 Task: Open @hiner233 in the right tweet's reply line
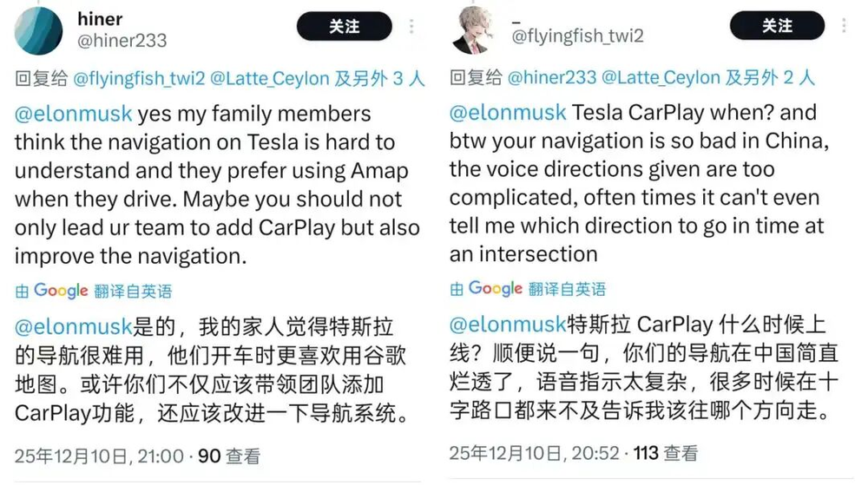[x=552, y=78]
